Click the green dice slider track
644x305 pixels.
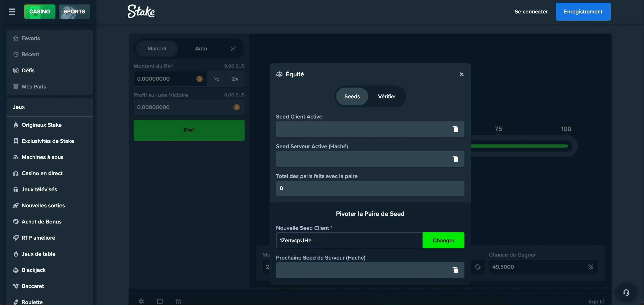point(519,146)
